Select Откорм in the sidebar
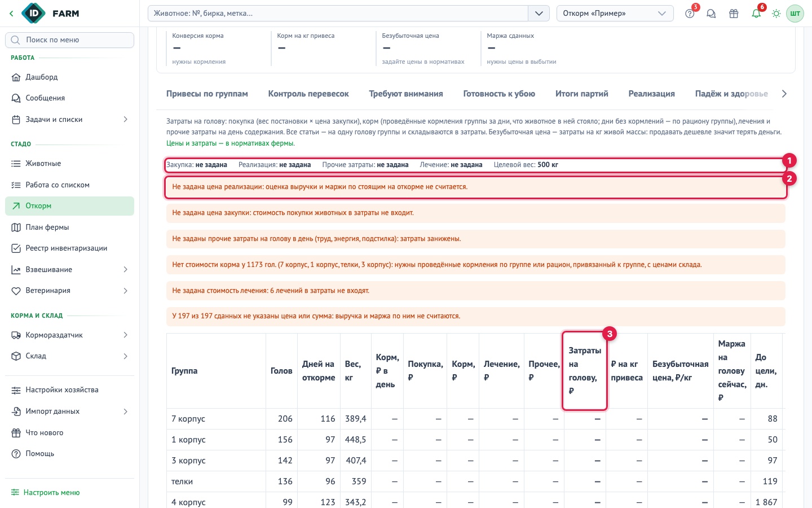 coord(69,206)
